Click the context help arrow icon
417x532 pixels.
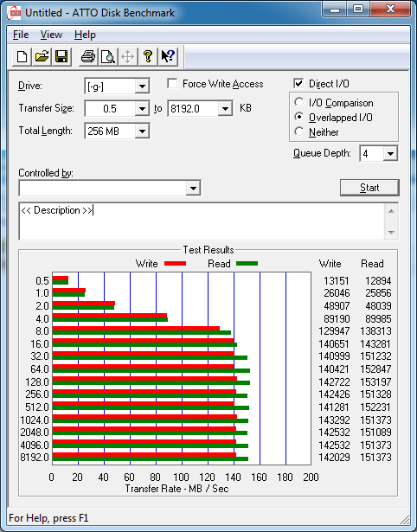tap(168, 56)
